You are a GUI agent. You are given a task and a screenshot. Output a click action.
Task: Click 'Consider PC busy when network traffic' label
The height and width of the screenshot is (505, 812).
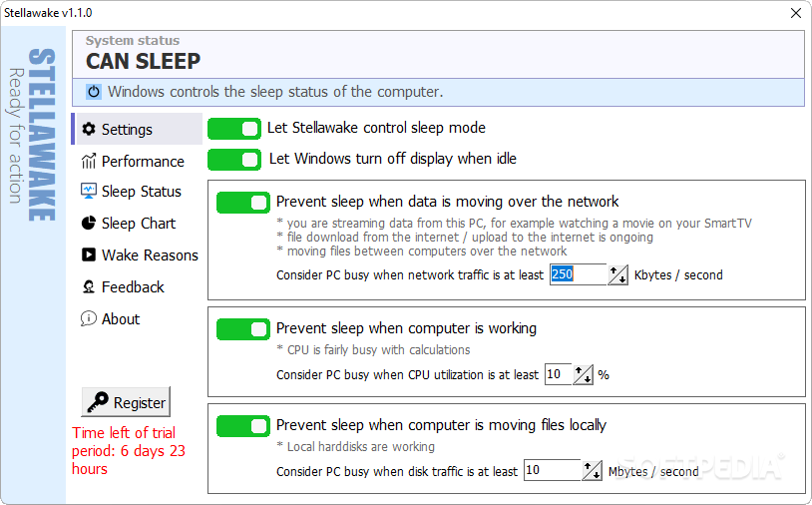click(x=410, y=275)
